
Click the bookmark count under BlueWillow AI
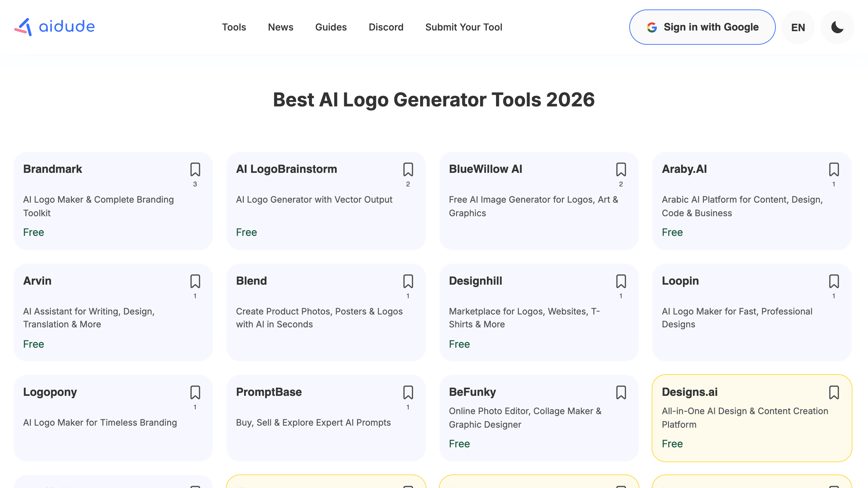621,184
